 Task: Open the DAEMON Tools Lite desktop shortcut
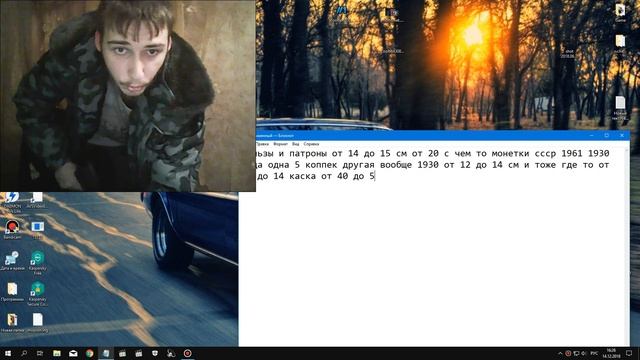[x=12, y=201]
